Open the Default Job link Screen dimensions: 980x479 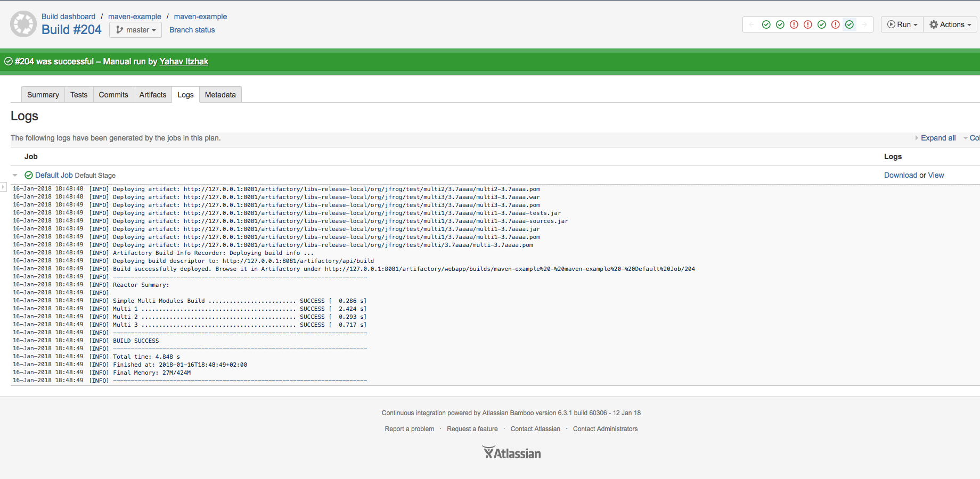tap(54, 175)
